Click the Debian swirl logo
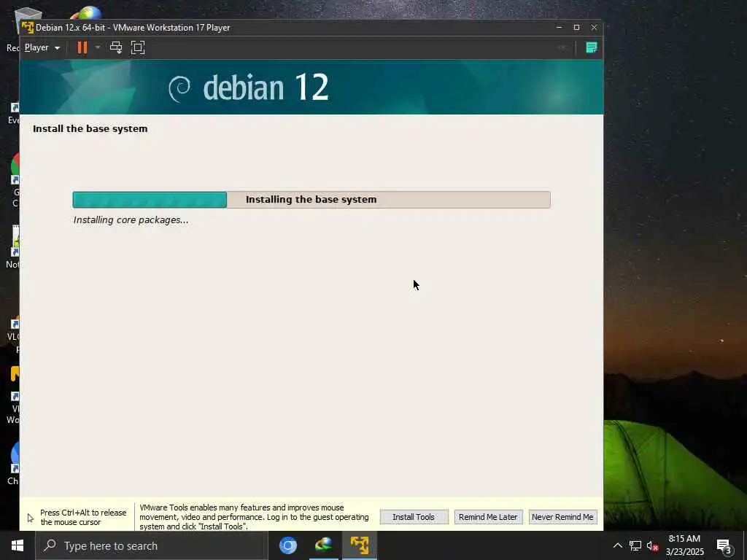This screenshot has width=747, height=560. point(180,88)
